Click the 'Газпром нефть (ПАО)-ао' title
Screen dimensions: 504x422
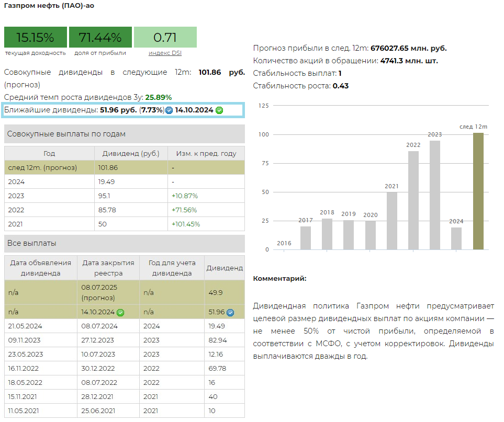49,6
